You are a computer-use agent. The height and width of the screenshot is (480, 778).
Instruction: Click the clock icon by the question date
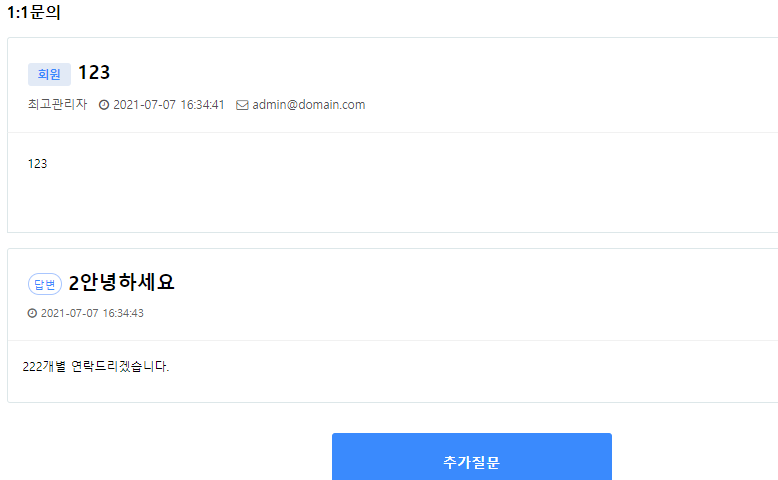[104, 105]
